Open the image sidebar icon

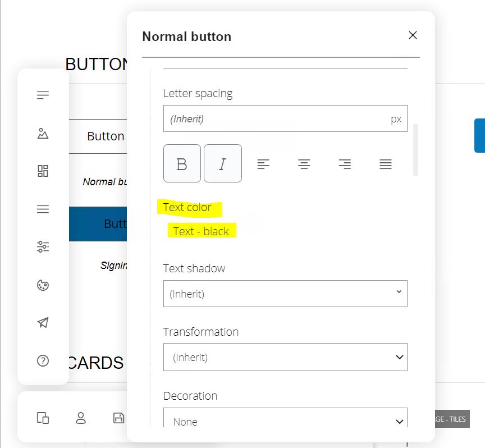tap(43, 134)
